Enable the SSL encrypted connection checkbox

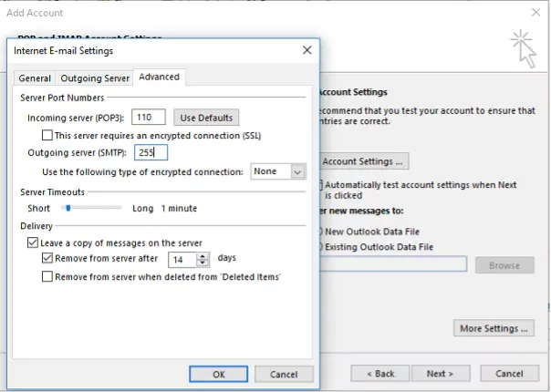coord(47,135)
